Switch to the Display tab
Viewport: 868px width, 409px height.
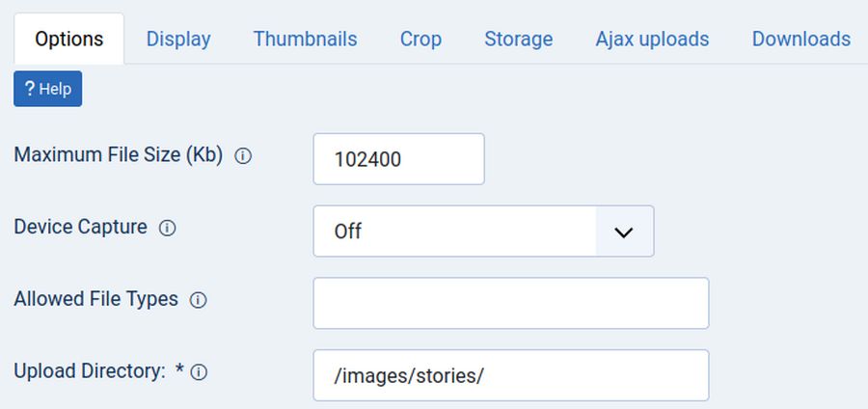178,40
